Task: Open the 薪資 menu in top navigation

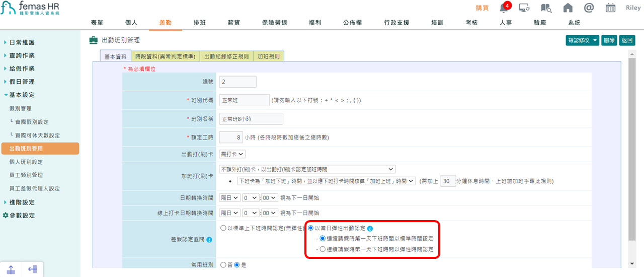Action: click(233, 23)
